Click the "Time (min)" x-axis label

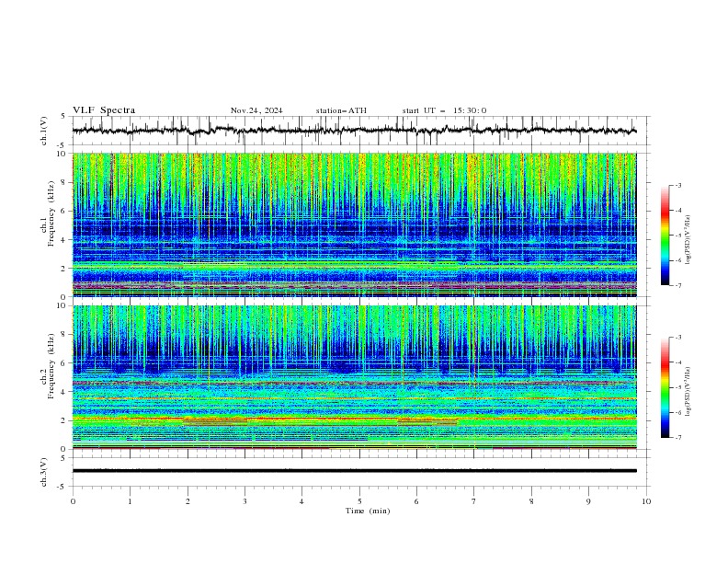(368, 511)
